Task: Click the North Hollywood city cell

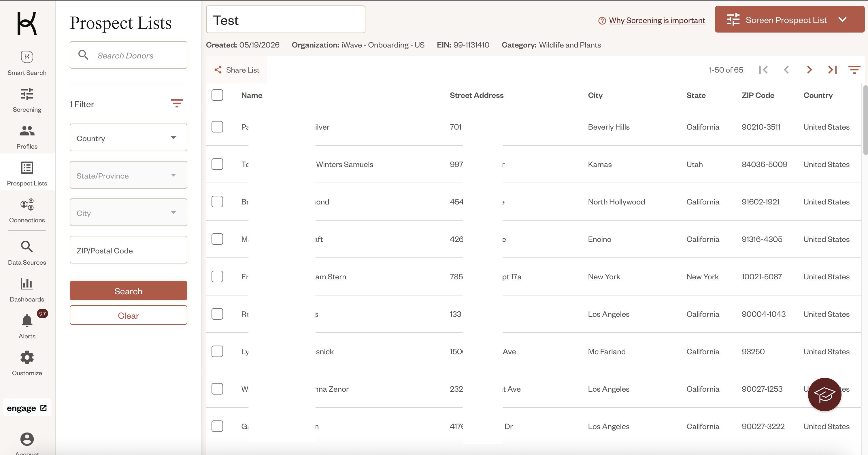Action: click(x=616, y=202)
